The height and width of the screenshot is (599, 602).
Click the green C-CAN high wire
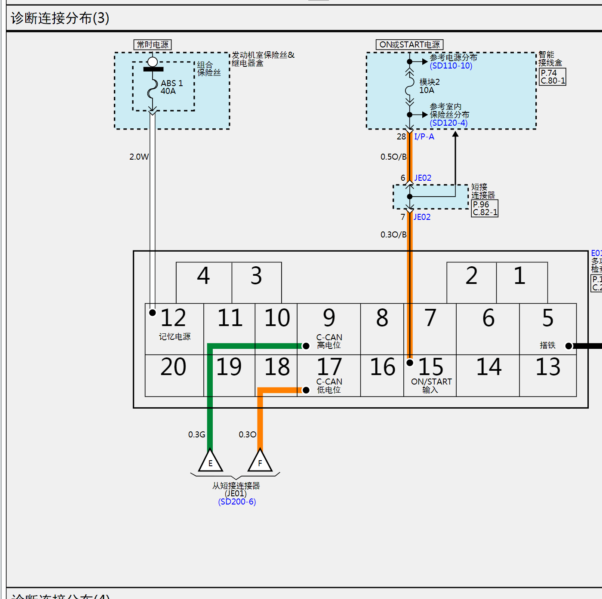210,399
